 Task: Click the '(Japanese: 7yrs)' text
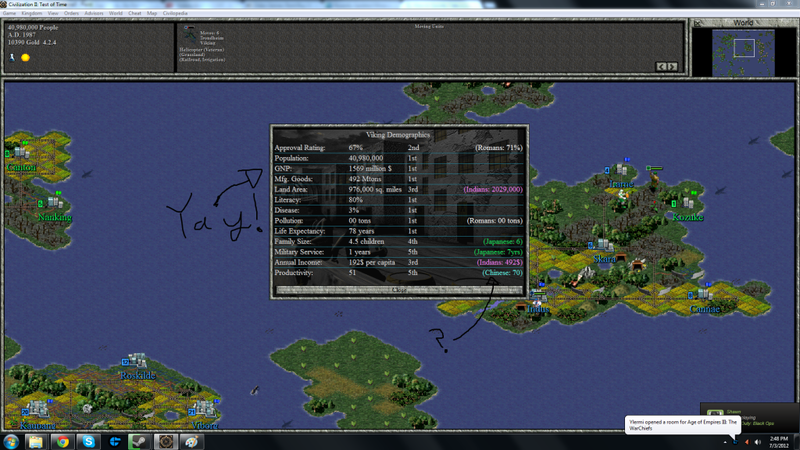pos(498,252)
